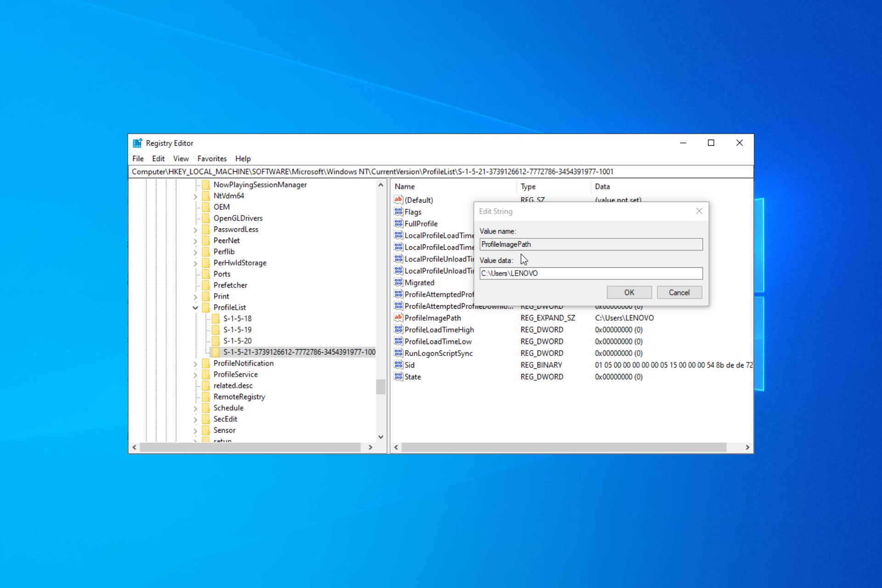
Task: Click the related.desc folder icon
Action: point(206,386)
